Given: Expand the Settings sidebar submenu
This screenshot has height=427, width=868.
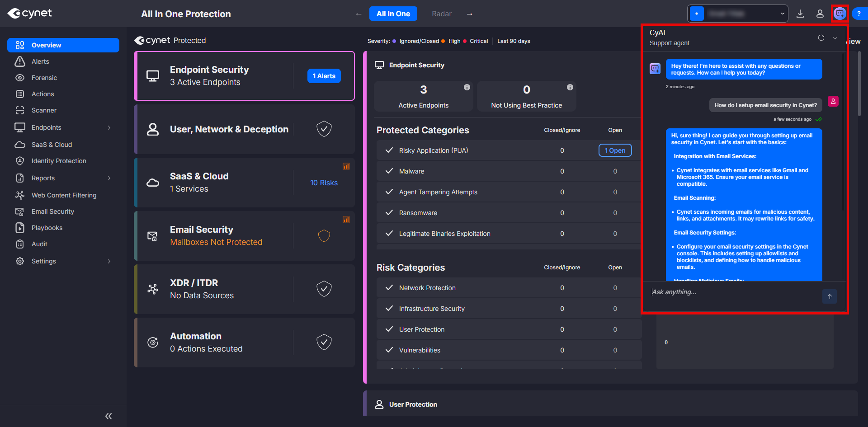Looking at the screenshot, I should coord(109,261).
